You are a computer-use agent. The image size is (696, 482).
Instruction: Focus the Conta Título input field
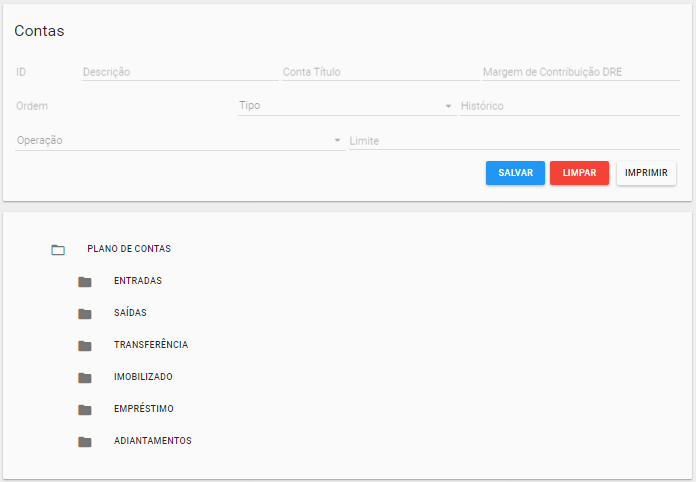tap(378, 72)
